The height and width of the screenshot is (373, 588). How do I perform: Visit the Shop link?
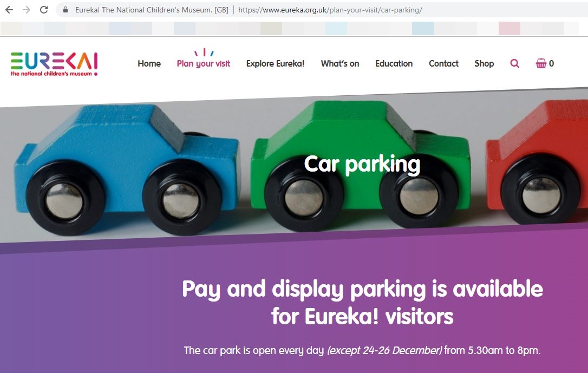point(484,64)
